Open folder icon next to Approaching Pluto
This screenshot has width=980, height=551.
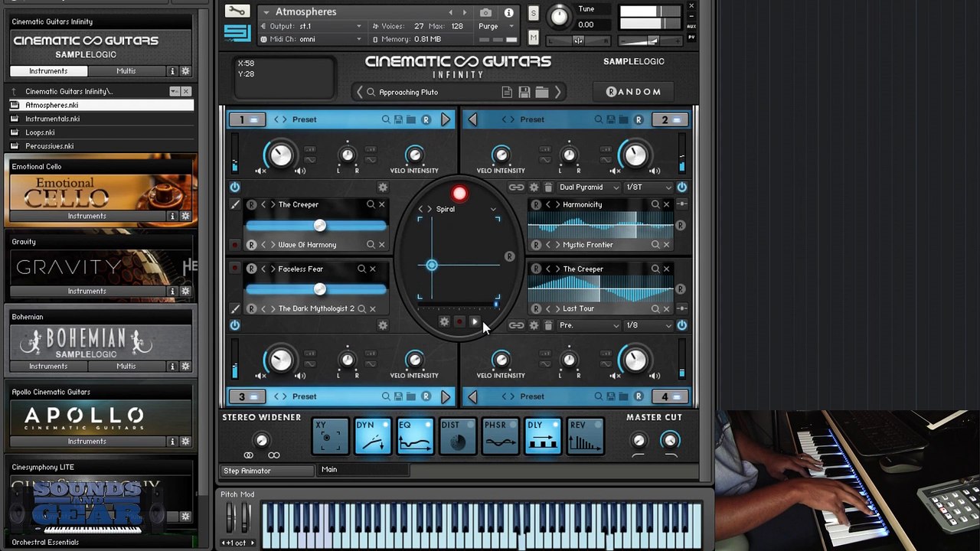(x=542, y=92)
